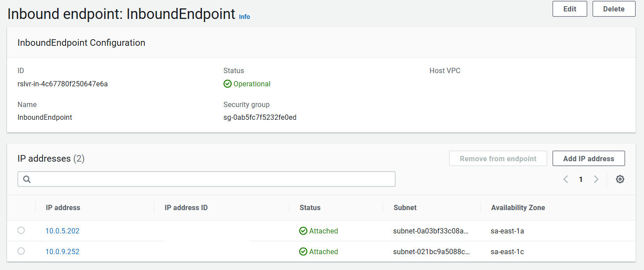Go to previous page arrow
Image resolution: width=644 pixels, height=270 pixels.
566,179
